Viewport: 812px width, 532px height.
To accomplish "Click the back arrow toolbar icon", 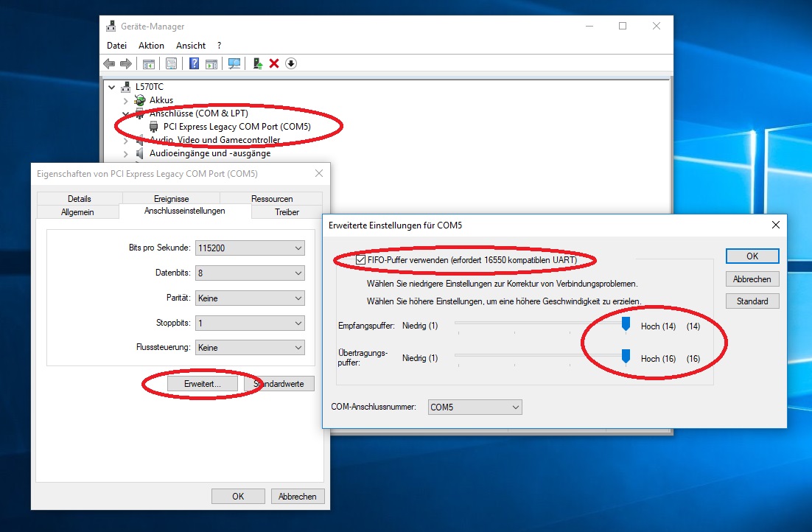I will pos(110,63).
